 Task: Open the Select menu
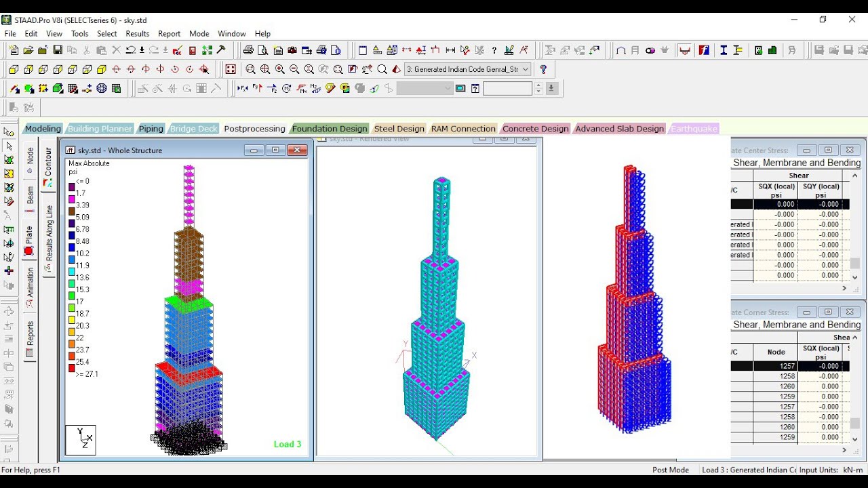coord(107,33)
